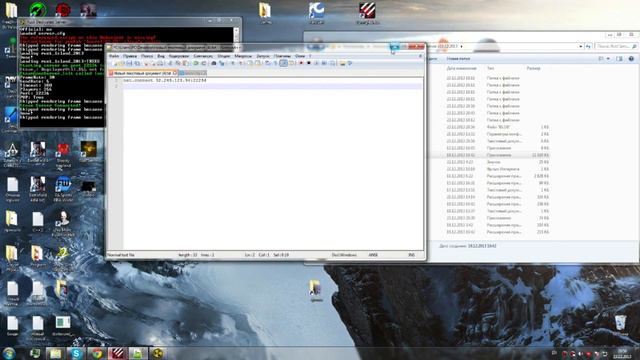Open the Макросы menu
The width and height of the screenshot is (640, 360).
pyautogui.click(x=243, y=56)
